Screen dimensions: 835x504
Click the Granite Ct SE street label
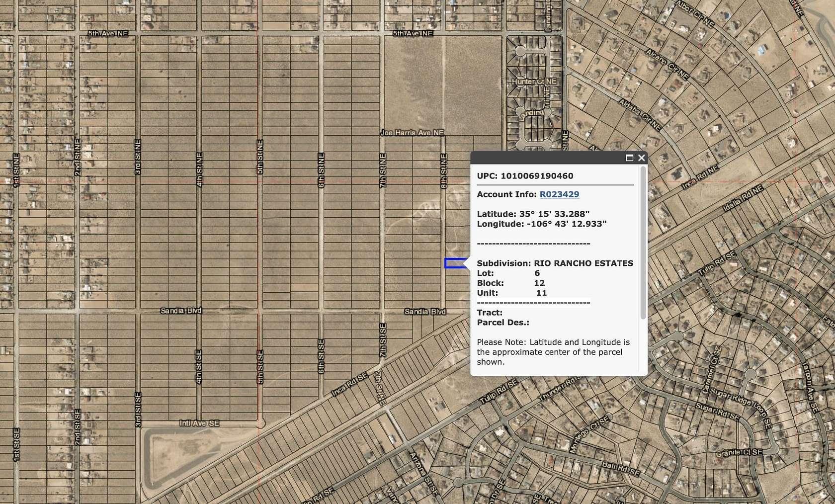pyautogui.click(x=739, y=453)
